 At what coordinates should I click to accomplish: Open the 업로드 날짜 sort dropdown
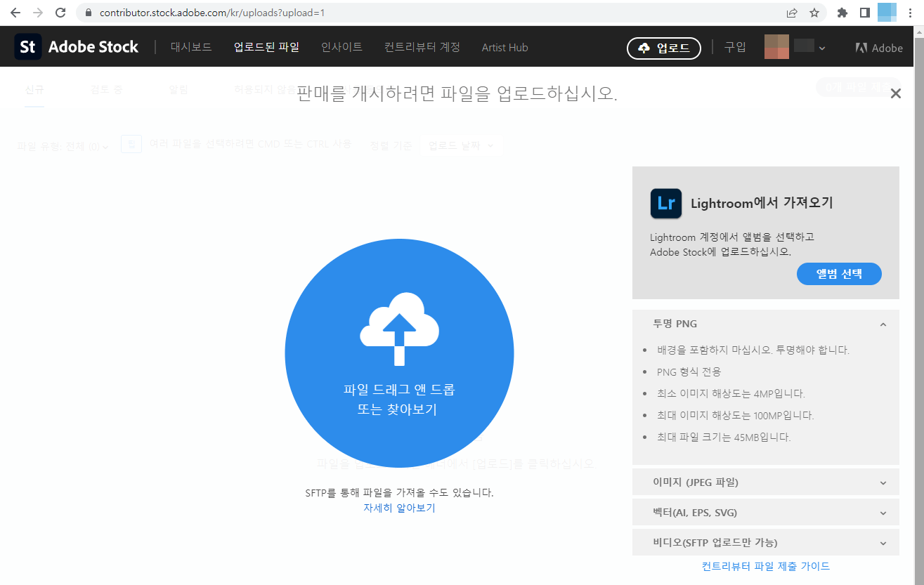[x=461, y=145]
